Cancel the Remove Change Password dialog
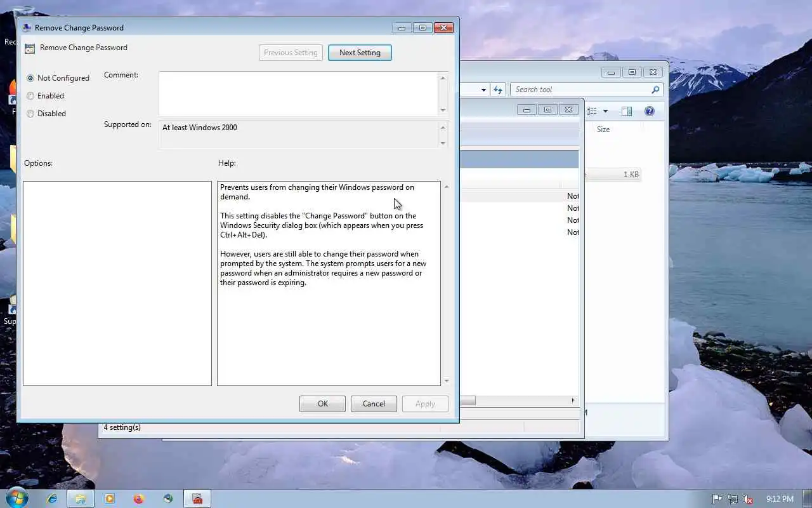 click(374, 404)
